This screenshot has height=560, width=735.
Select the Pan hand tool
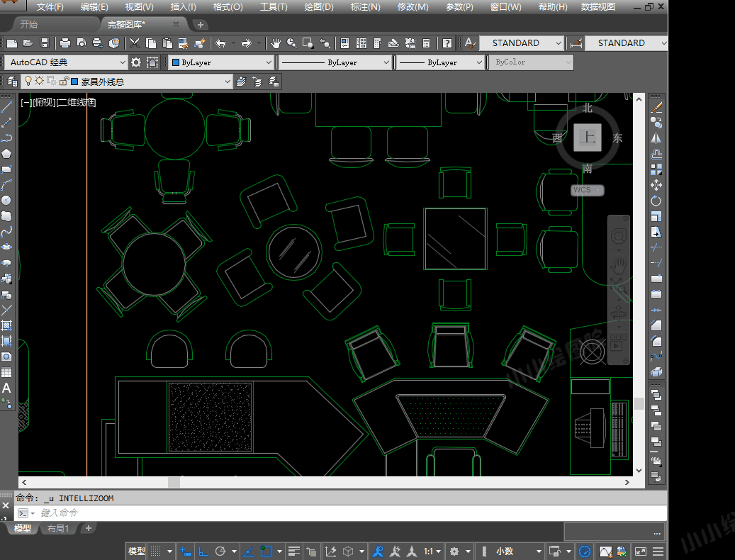(276, 43)
